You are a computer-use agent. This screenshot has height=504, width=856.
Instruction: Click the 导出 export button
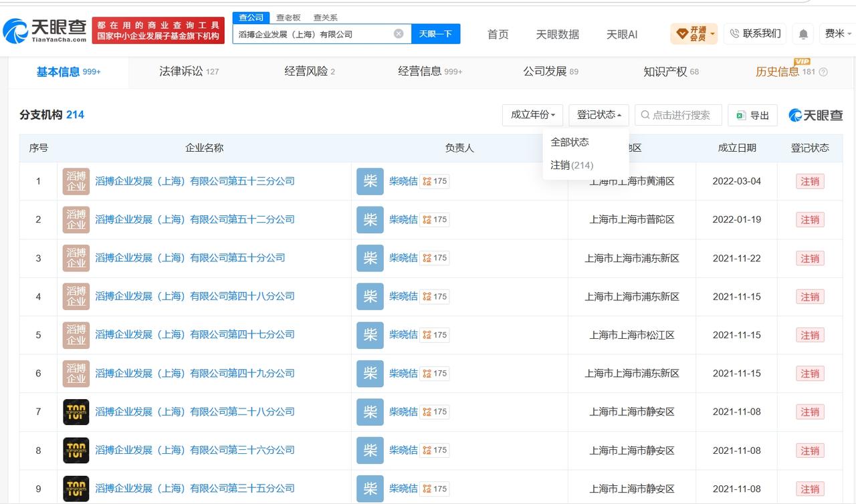tap(752, 115)
